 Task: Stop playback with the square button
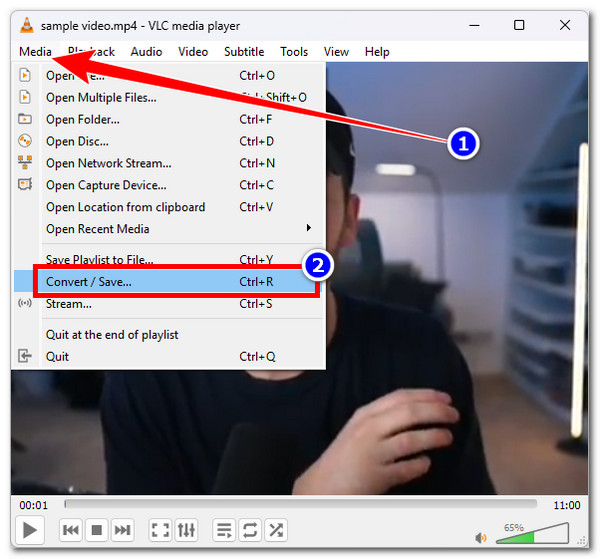click(x=97, y=530)
